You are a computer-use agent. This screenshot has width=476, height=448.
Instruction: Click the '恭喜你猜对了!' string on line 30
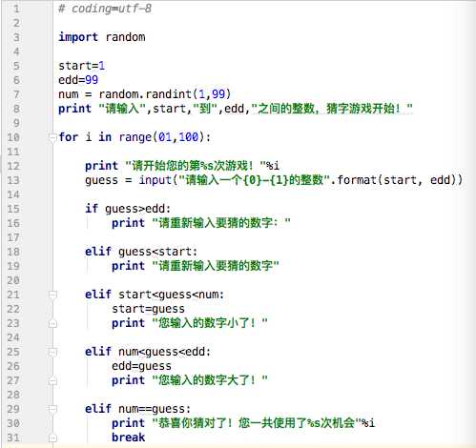[257, 423]
